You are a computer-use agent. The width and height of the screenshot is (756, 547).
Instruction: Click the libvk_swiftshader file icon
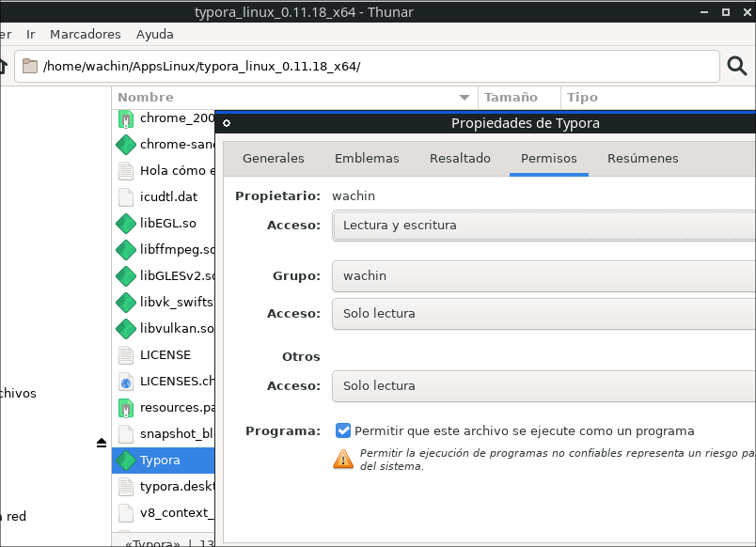coord(126,303)
